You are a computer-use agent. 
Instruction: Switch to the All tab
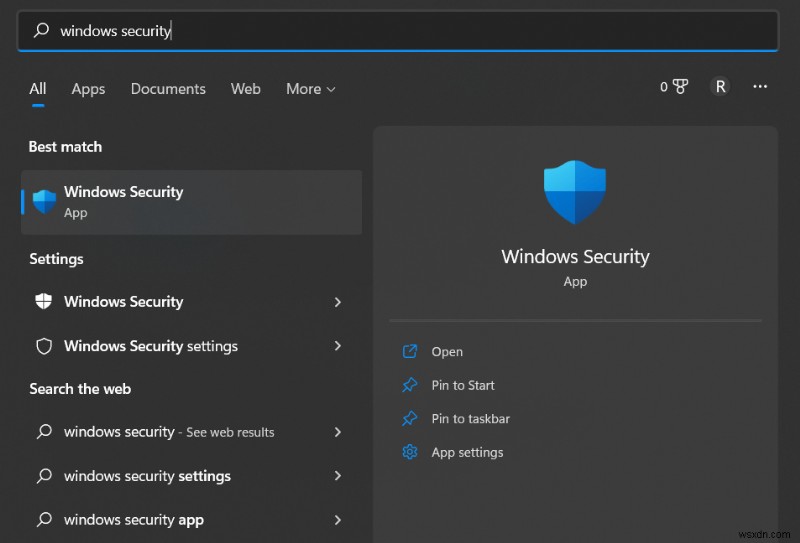38,89
